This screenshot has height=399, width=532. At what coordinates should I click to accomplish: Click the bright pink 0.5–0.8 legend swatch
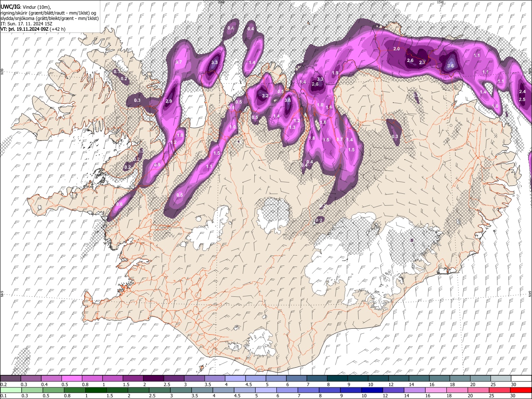[x=71, y=379]
